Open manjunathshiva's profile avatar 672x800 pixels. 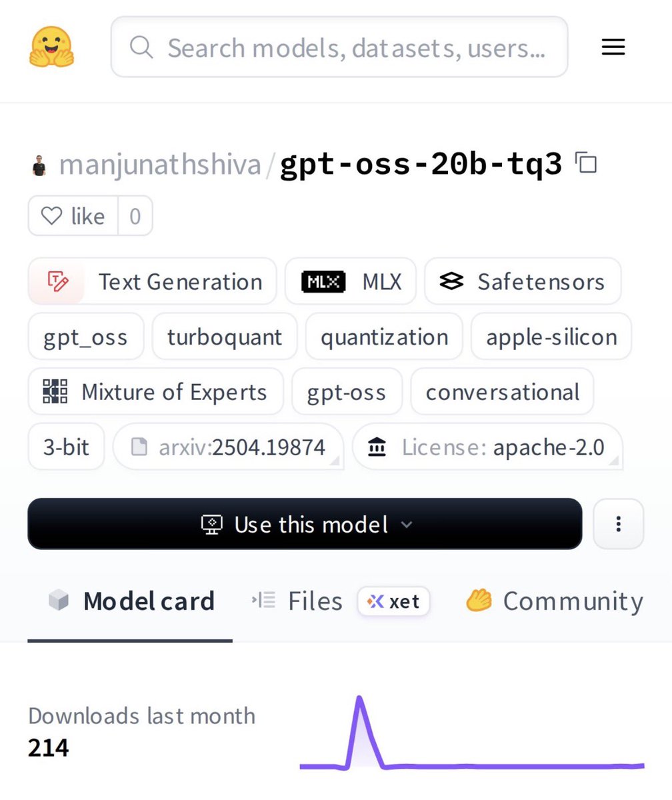pos(39,165)
